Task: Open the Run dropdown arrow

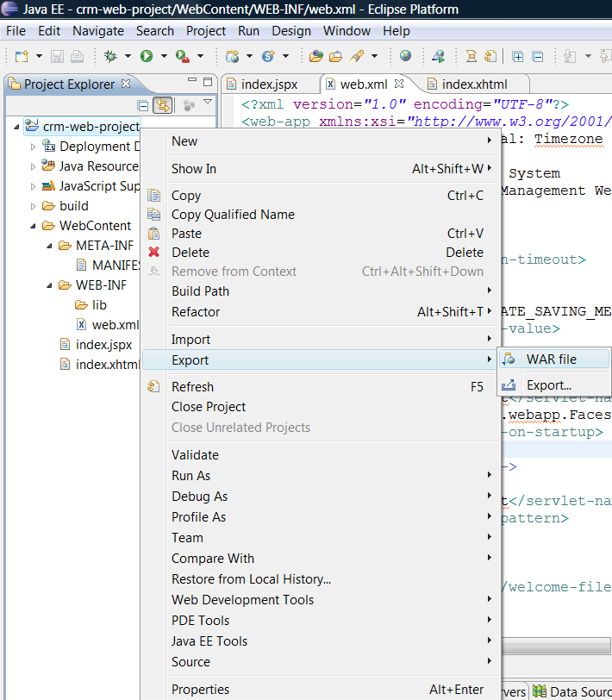Action: tap(164, 56)
